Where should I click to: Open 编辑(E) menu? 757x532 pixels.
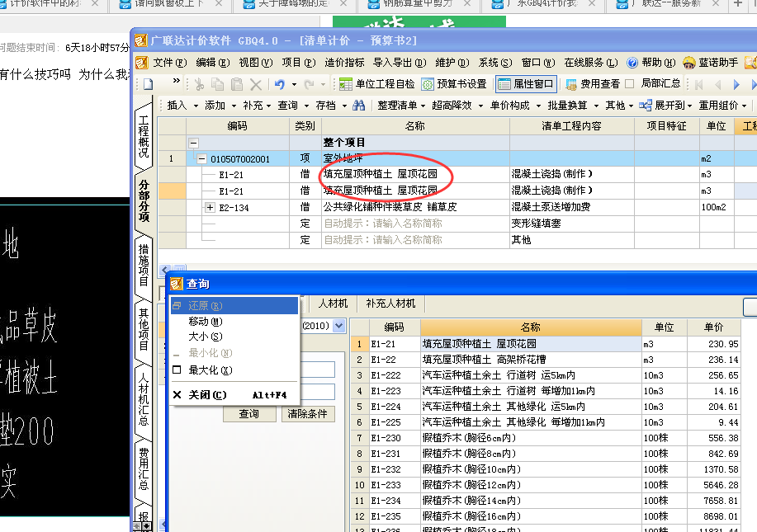tap(213, 63)
